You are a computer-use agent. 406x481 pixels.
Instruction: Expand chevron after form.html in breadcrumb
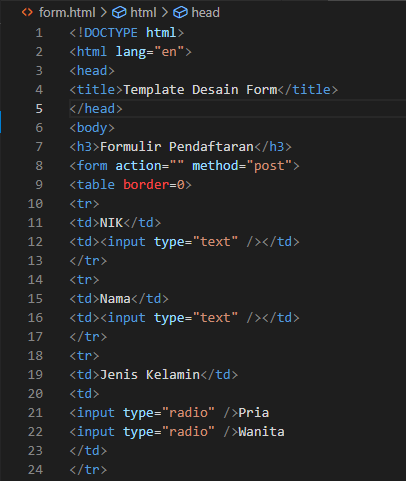tap(104, 13)
